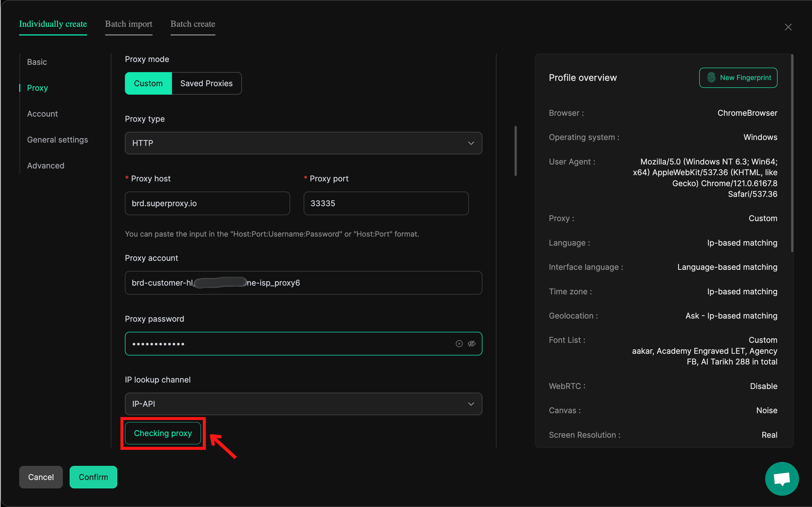Go to the Basic settings section
The image size is (812, 507).
click(x=37, y=62)
